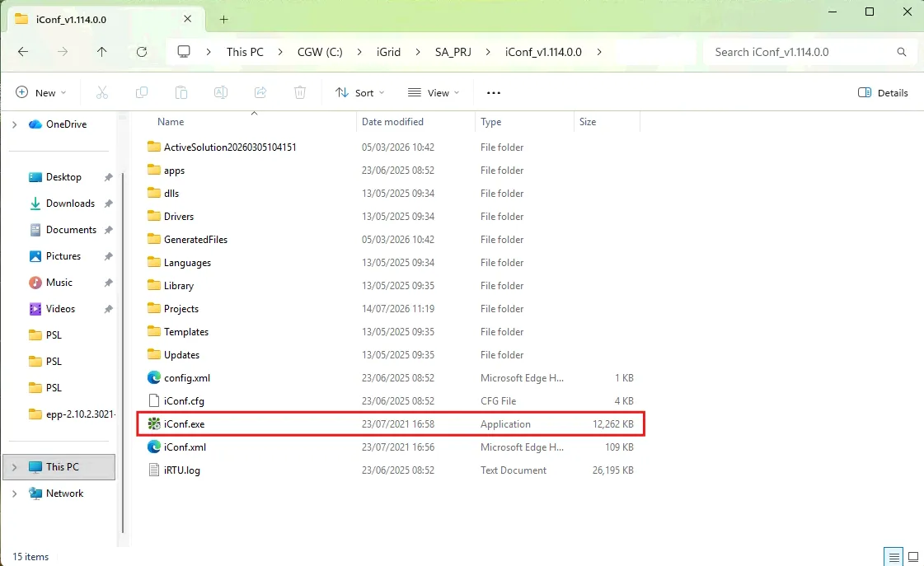
Task: Click the CGW (C:) breadcrumb
Action: coord(320,52)
